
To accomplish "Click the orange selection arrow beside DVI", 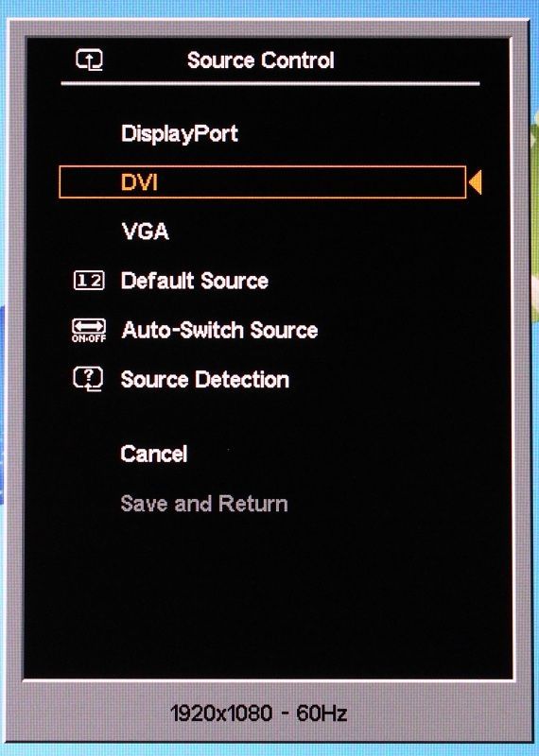I will pos(476,182).
